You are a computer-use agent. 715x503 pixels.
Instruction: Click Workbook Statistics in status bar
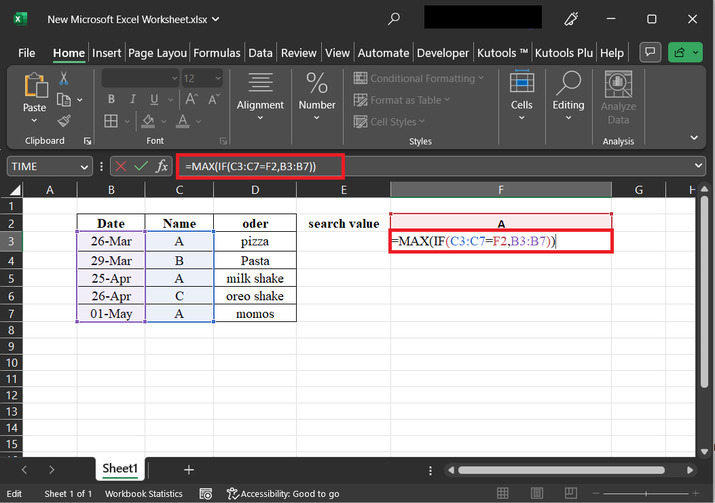(x=144, y=493)
